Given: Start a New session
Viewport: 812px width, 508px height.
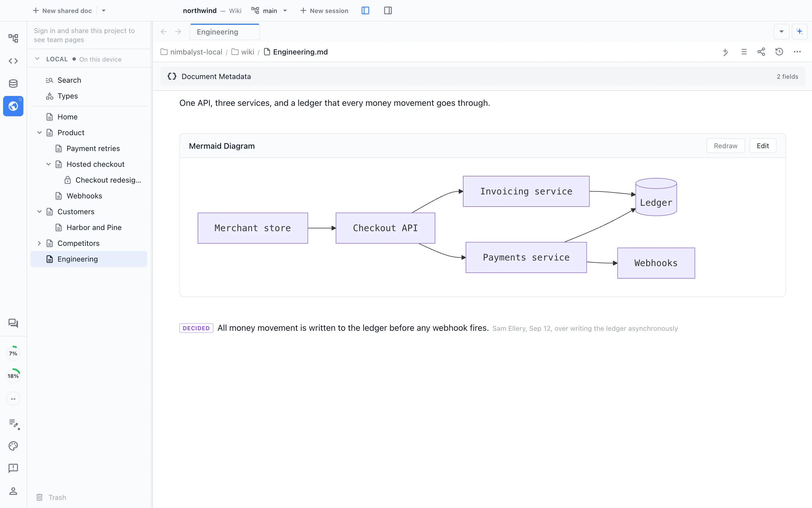Looking at the screenshot, I should [324, 11].
